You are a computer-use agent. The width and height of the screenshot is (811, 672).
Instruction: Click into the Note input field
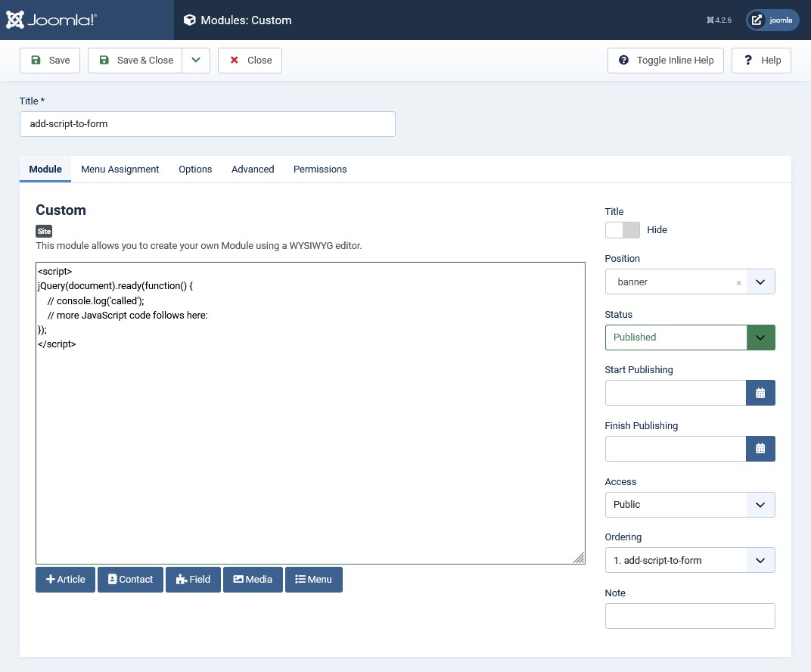point(690,616)
